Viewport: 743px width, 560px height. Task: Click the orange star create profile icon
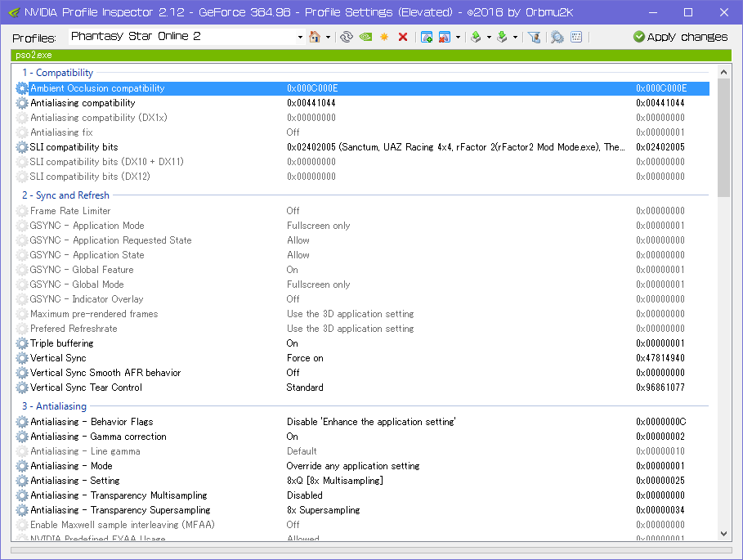coord(384,37)
